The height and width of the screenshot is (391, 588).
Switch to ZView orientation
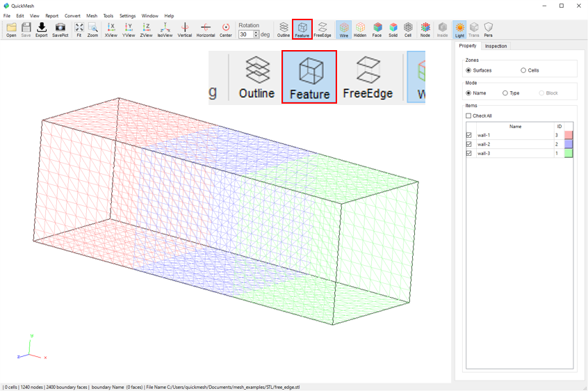[146, 30]
